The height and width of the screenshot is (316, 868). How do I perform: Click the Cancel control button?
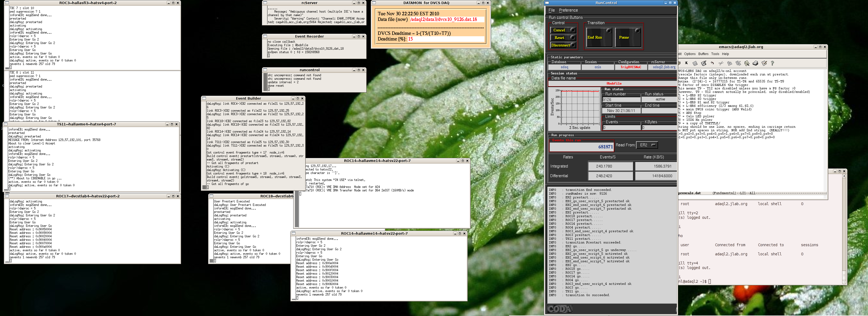[563, 30]
